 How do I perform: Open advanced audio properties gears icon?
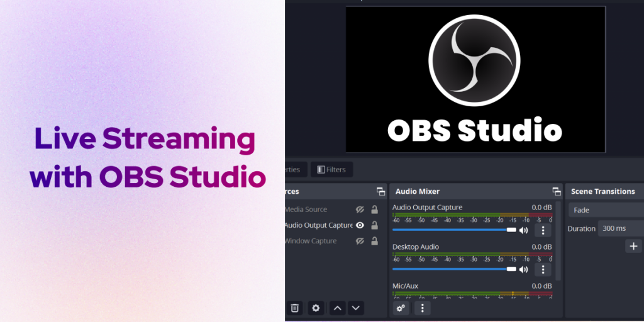coord(401,308)
